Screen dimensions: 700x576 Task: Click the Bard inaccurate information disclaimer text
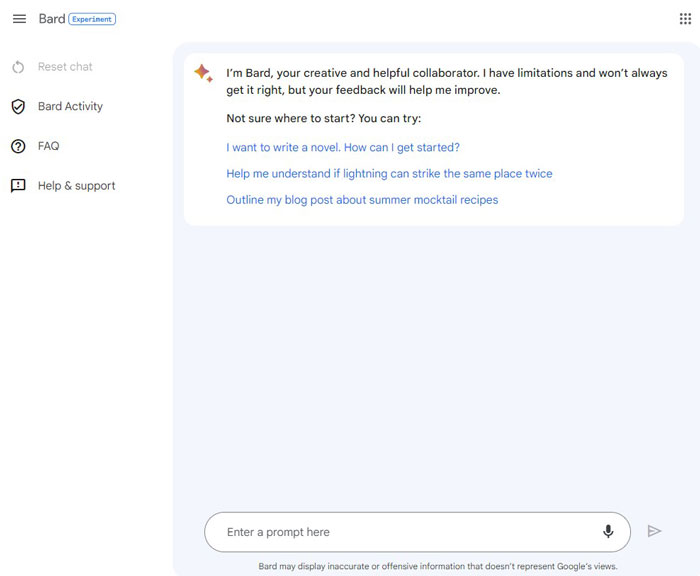pyautogui.click(x=438, y=566)
